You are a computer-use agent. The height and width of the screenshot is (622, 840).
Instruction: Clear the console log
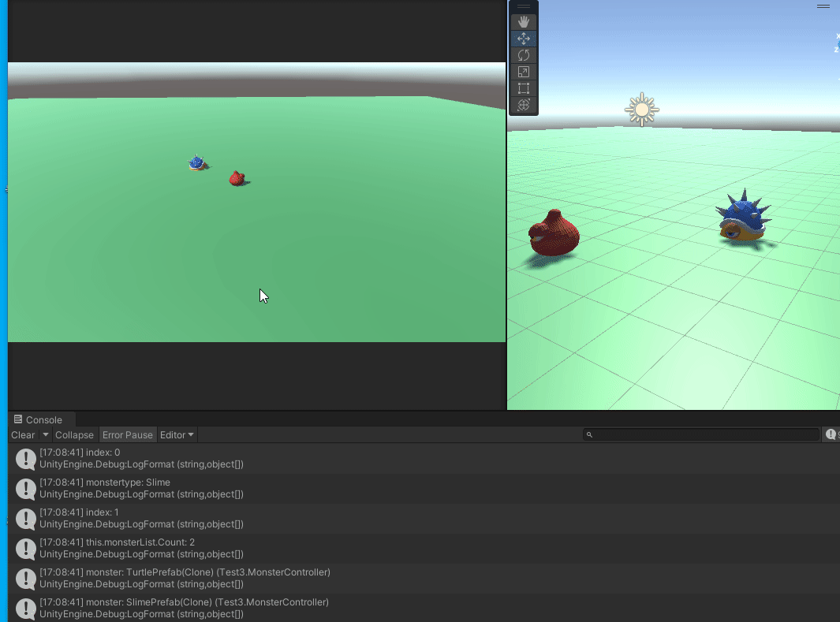tap(23, 435)
